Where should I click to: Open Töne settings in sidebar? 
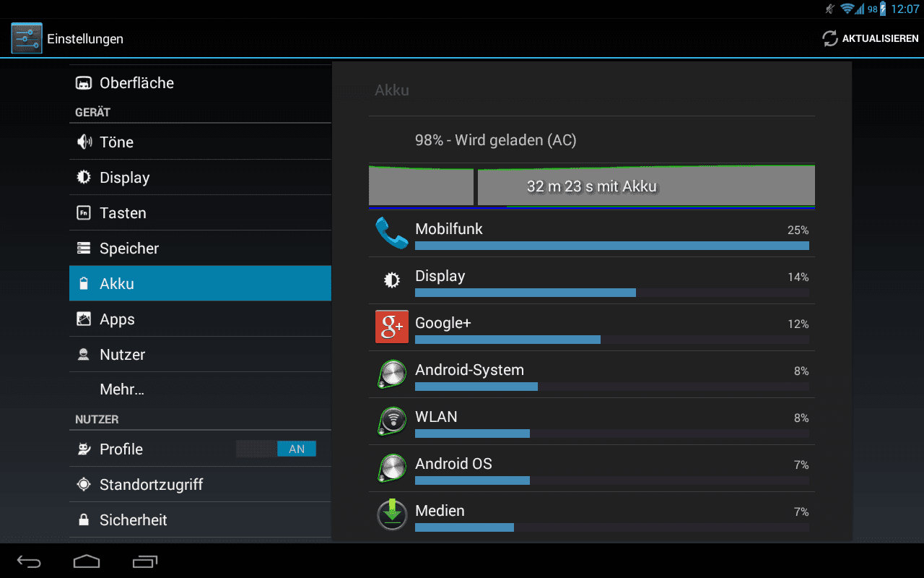tap(200, 142)
